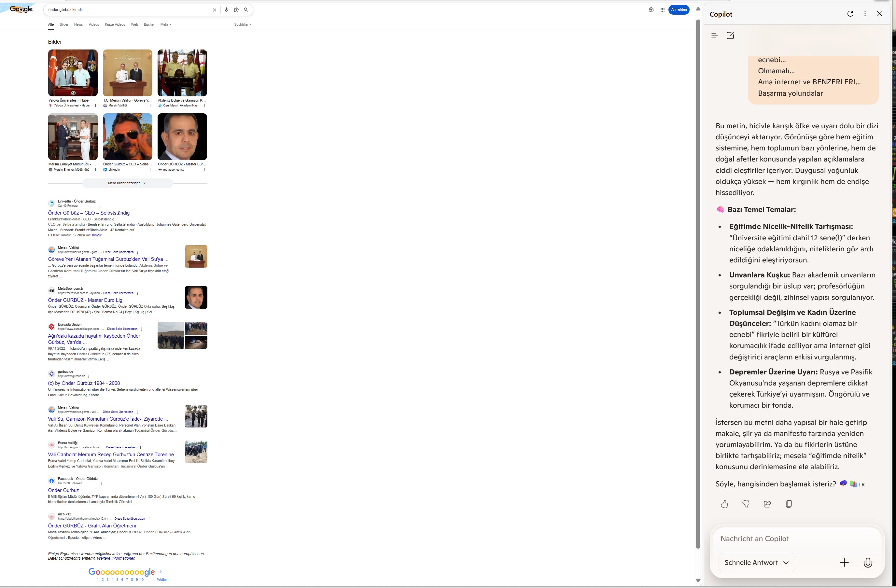Open options menu for Yalova Üniversitesi image
The height and width of the screenshot is (588, 896).
[x=95, y=106]
